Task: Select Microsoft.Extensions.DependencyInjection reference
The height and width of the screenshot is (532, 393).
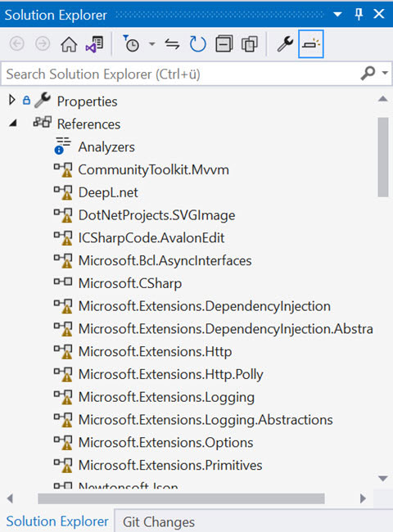Action: [x=205, y=306]
